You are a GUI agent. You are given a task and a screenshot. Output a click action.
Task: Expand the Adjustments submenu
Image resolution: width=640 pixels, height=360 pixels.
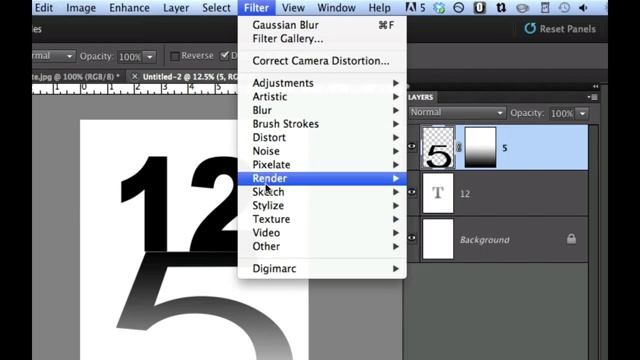[322, 83]
